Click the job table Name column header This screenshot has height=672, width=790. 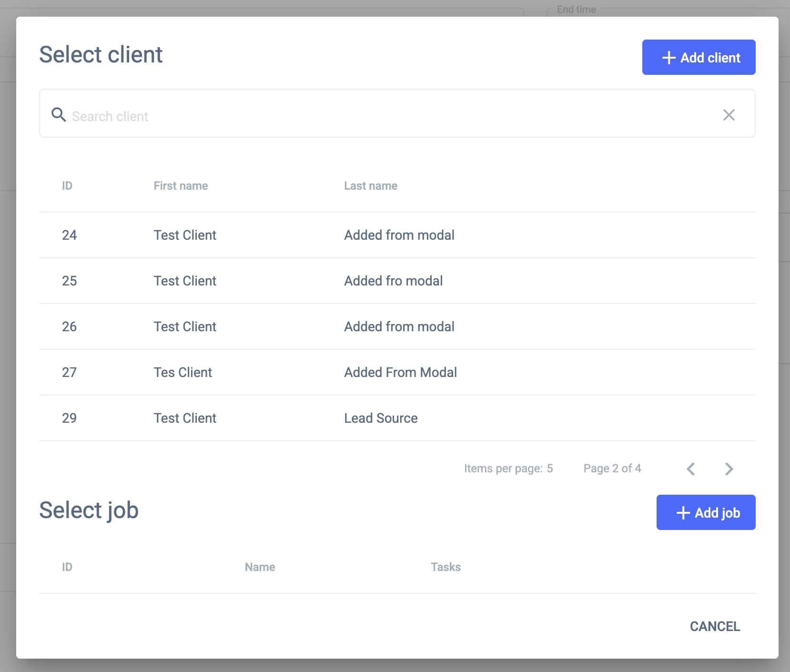[260, 567]
